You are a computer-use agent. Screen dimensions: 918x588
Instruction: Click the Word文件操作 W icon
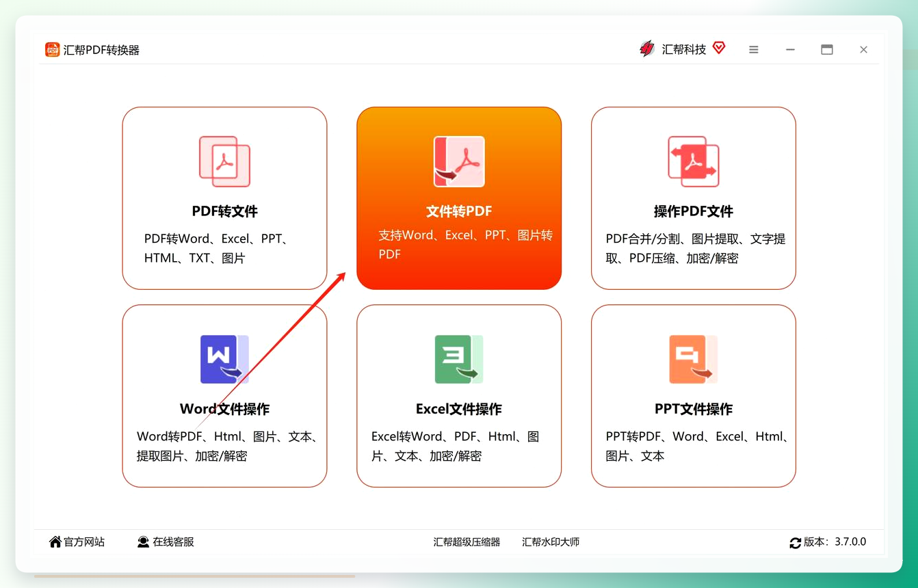tap(224, 359)
